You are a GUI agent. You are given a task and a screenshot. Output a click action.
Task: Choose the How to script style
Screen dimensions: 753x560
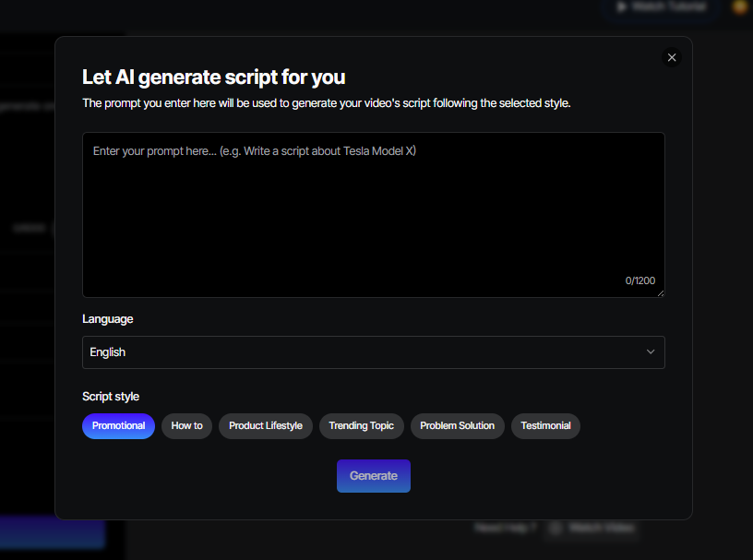pyautogui.click(x=186, y=426)
